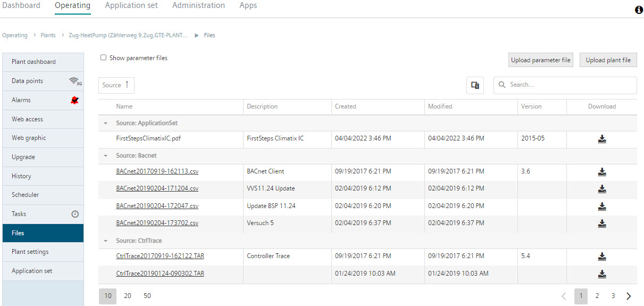Open Upgrade in sidebar

43,157
